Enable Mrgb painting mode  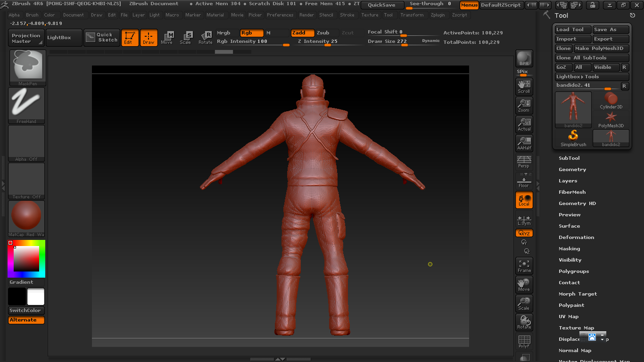227,33
